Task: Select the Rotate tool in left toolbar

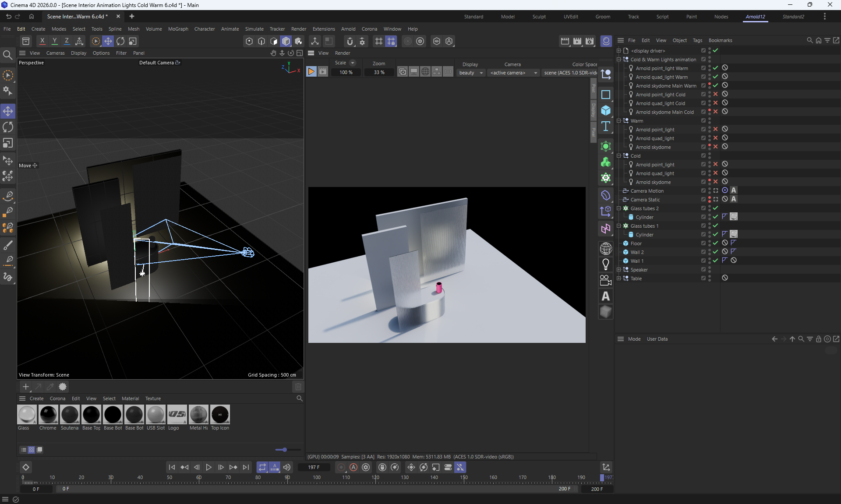Action: (x=8, y=127)
